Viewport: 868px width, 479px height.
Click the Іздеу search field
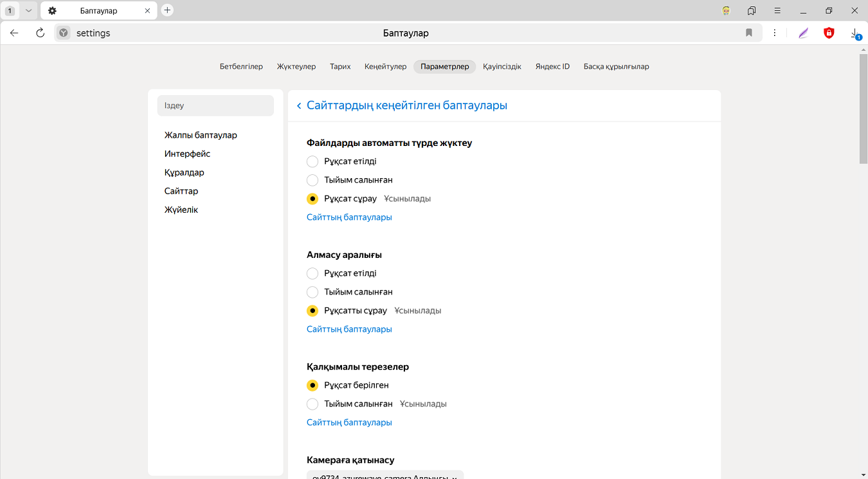[x=215, y=105]
